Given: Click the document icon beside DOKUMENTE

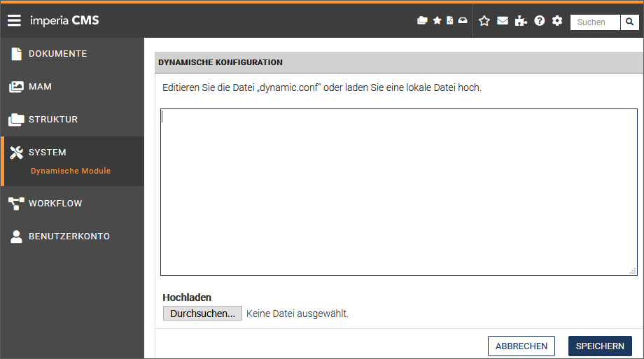Looking at the screenshot, I should click(16, 54).
